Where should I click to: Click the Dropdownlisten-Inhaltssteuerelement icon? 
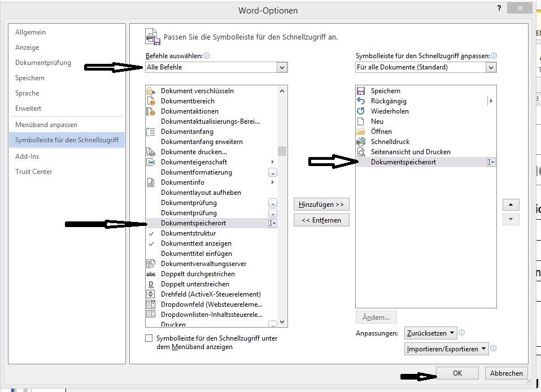coord(151,315)
